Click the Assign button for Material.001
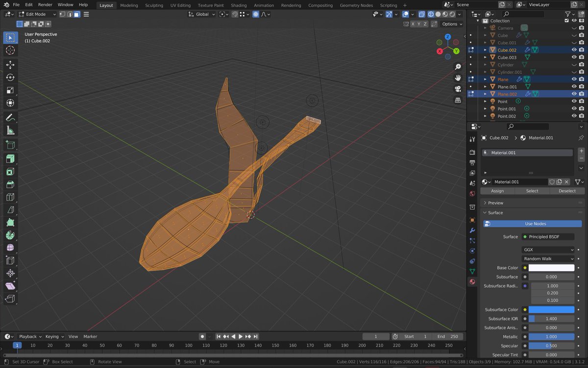 click(497, 191)
